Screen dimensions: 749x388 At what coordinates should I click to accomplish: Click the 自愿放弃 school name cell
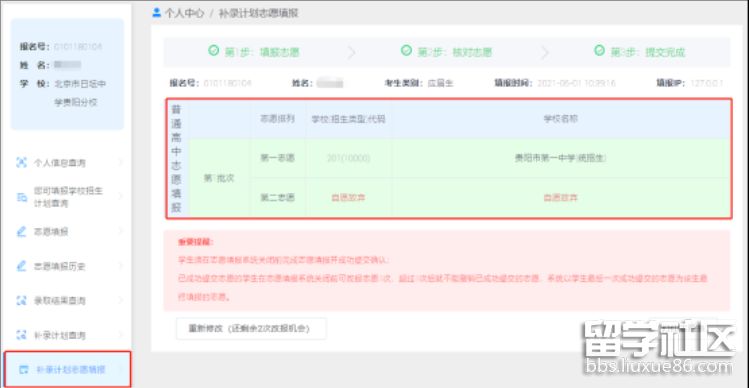(x=561, y=197)
